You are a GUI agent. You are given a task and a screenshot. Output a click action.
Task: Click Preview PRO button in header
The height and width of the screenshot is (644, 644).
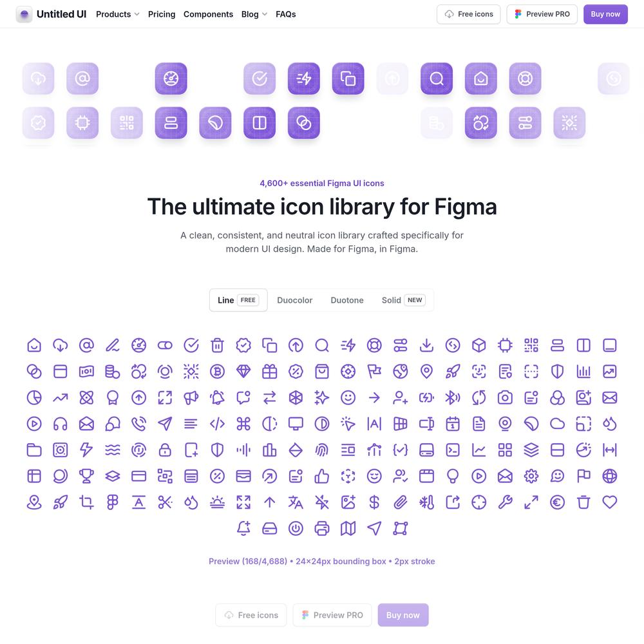[x=542, y=14]
